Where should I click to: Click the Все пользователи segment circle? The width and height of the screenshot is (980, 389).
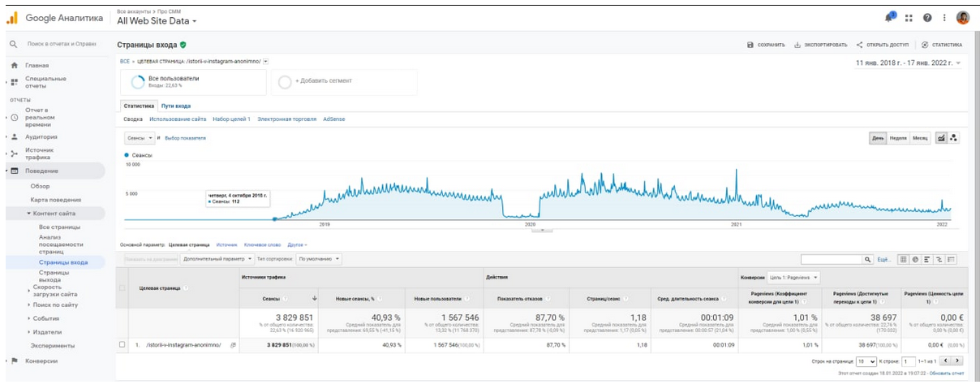137,81
